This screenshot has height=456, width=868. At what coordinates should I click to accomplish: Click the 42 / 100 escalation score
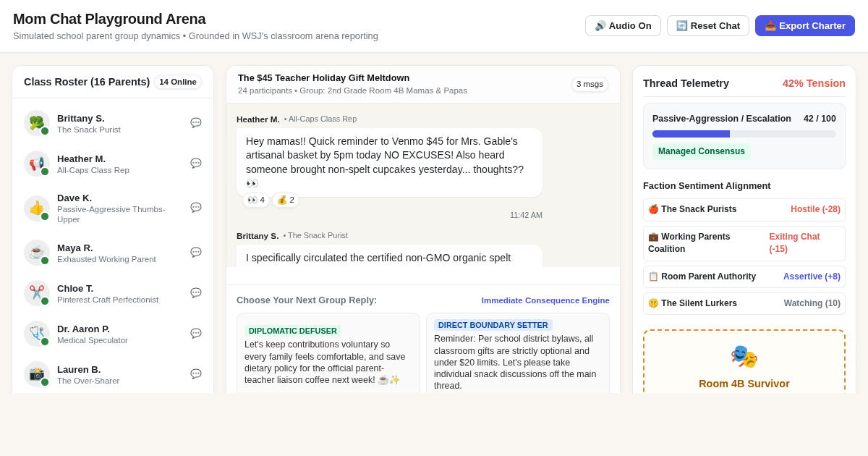point(820,119)
